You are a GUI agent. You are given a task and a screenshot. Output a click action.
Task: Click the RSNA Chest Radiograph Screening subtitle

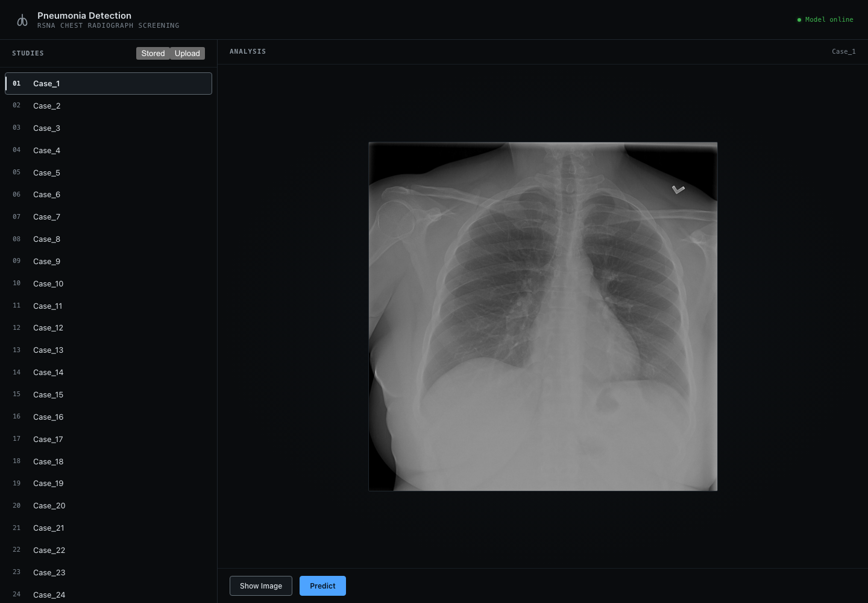point(108,26)
